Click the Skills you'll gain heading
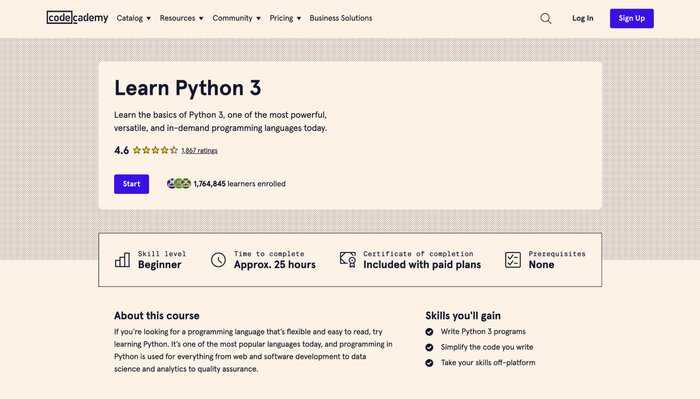The height and width of the screenshot is (399, 700). pyautogui.click(x=463, y=316)
